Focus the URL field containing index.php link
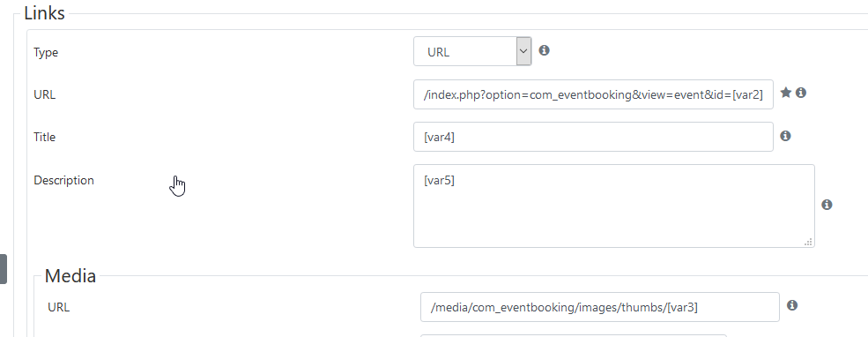The width and height of the screenshot is (868, 337). click(593, 94)
